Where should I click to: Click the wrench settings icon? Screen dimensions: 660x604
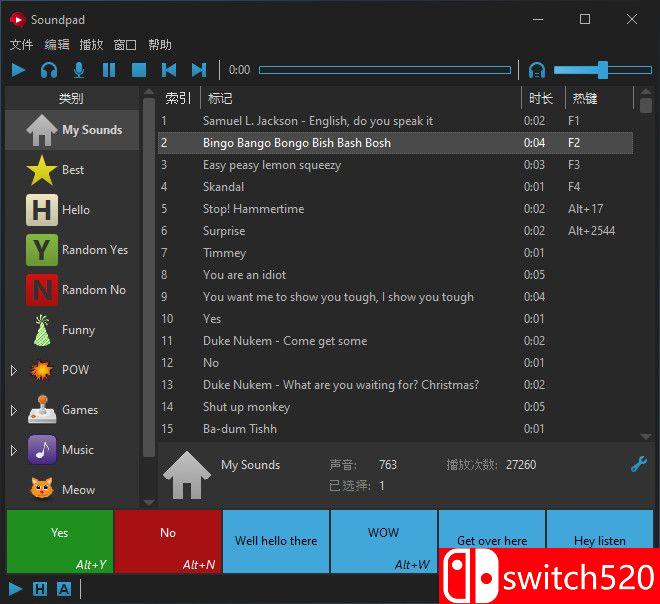click(639, 464)
